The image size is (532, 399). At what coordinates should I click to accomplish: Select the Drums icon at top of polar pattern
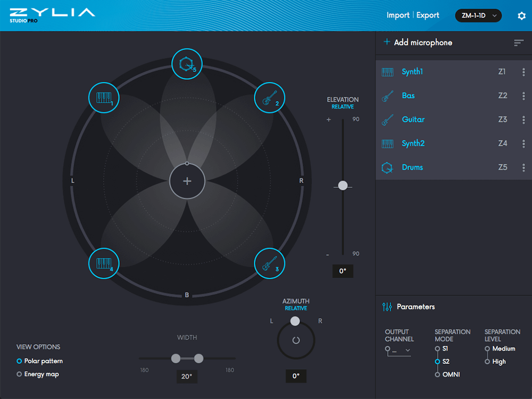[x=187, y=62]
